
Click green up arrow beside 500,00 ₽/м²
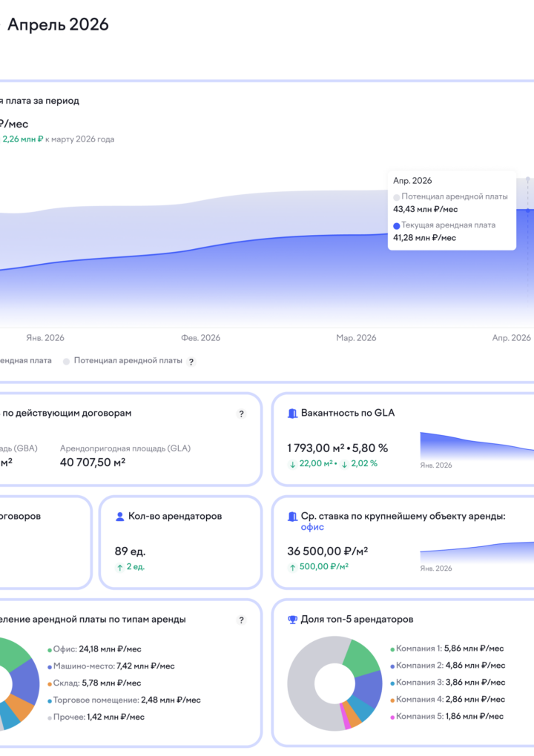click(292, 568)
